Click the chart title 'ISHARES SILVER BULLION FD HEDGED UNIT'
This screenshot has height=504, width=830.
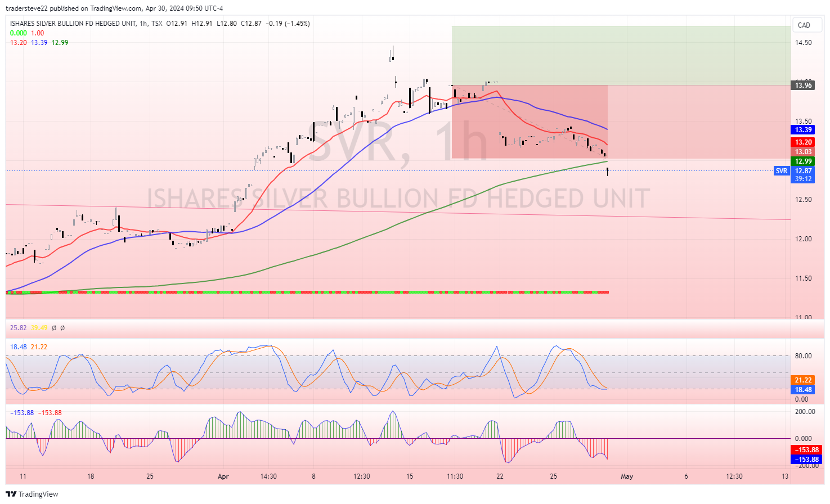(x=73, y=24)
